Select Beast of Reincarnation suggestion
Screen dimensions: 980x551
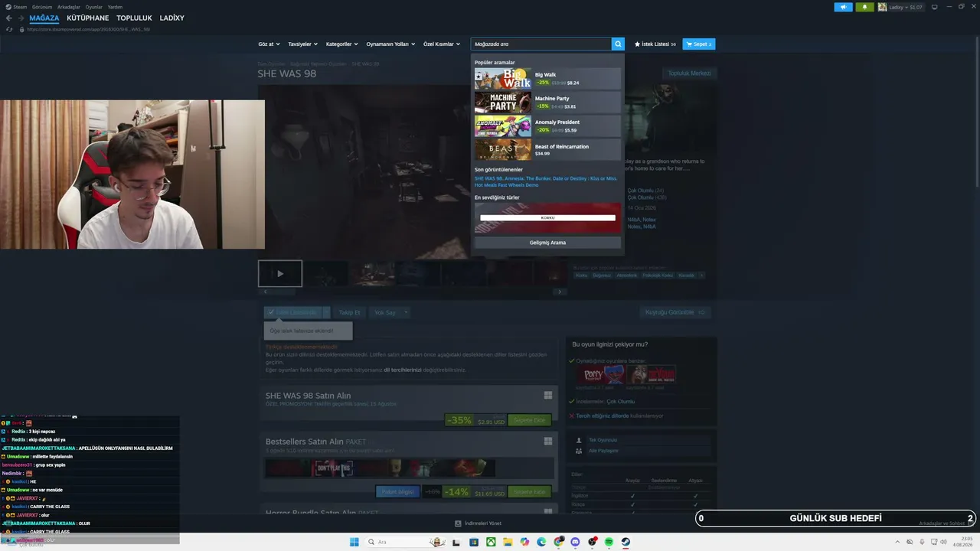coord(547,150)
